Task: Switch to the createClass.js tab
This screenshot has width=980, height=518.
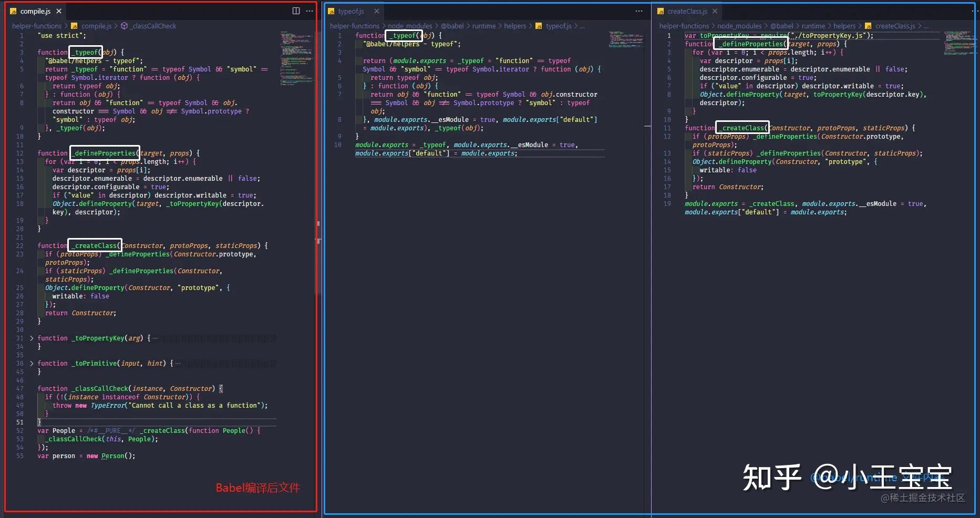Action: tap(687, 11)
